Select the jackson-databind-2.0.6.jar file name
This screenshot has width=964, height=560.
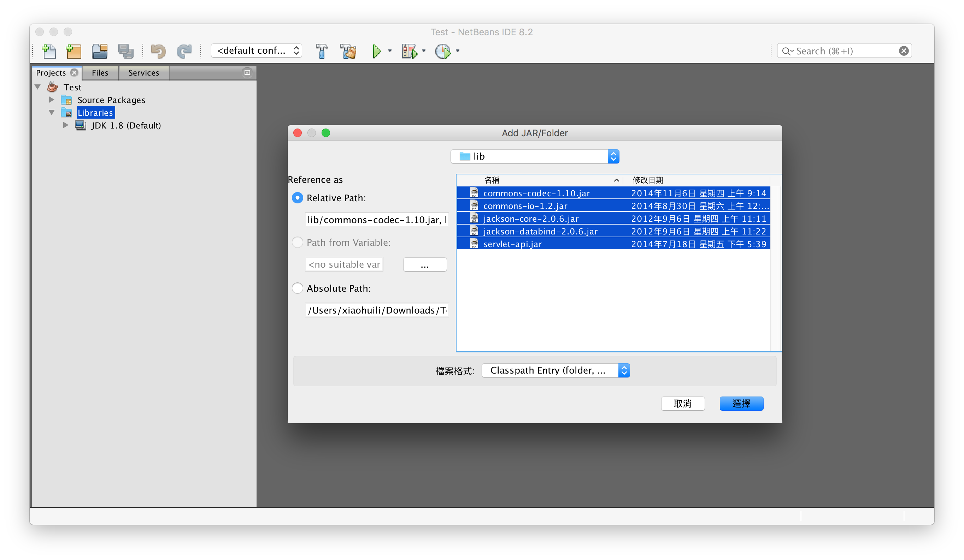[541, 231]
